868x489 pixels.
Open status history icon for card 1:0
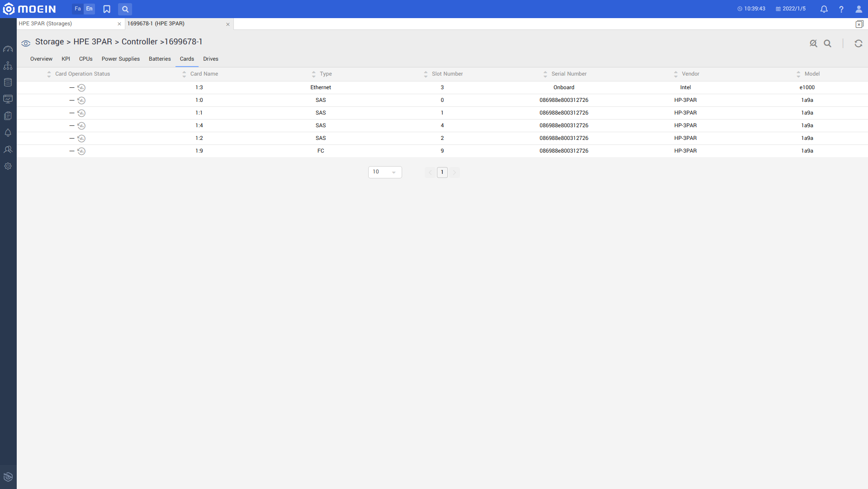click(81, 101)
